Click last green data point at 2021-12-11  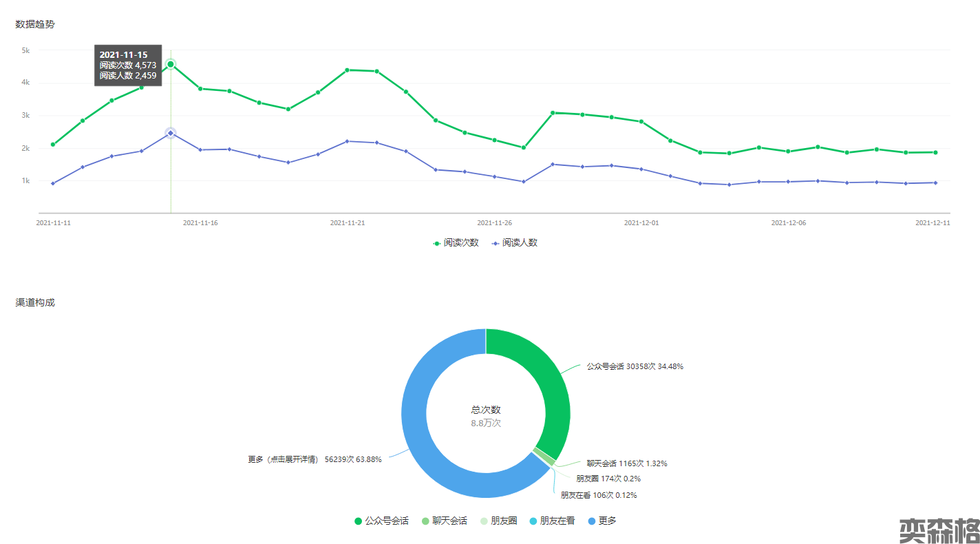coord(935,152)
